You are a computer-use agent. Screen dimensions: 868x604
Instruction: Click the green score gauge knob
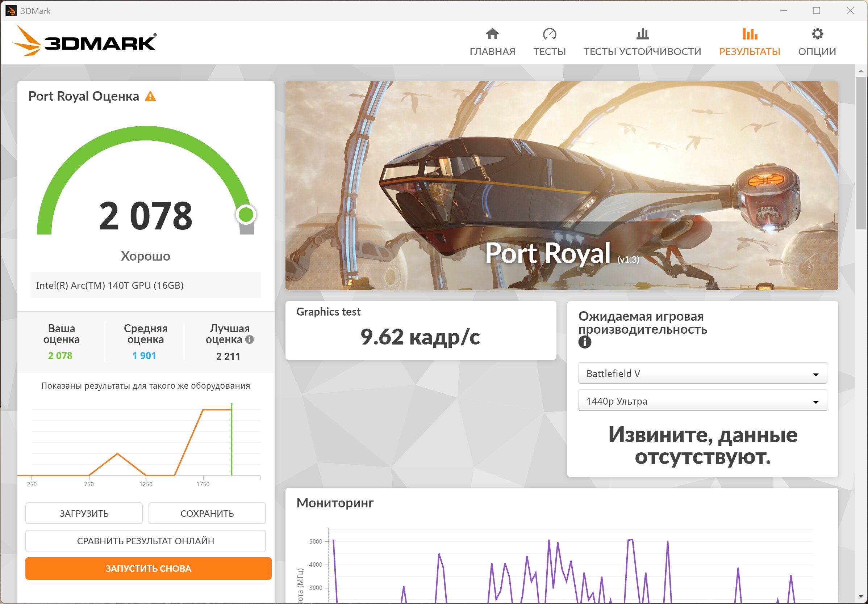(x=246, y=215)
